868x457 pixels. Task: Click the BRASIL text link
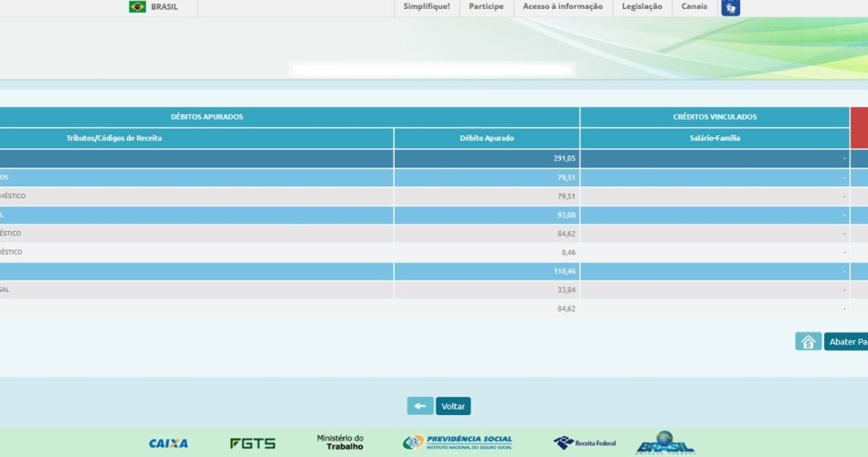coord(164,7)
